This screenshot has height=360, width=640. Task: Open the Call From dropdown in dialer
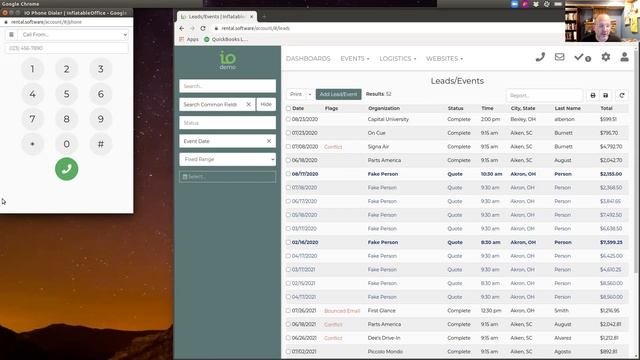(x=73, y=35)
